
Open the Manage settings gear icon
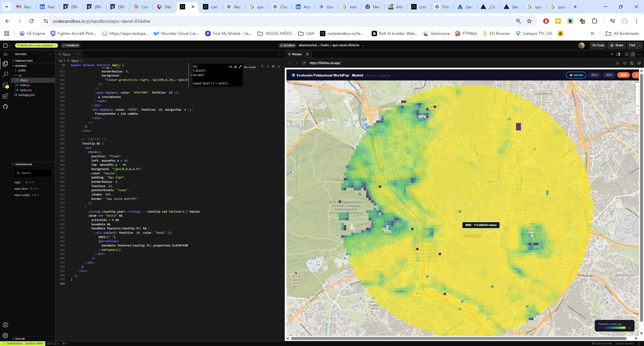click(5, 336)
